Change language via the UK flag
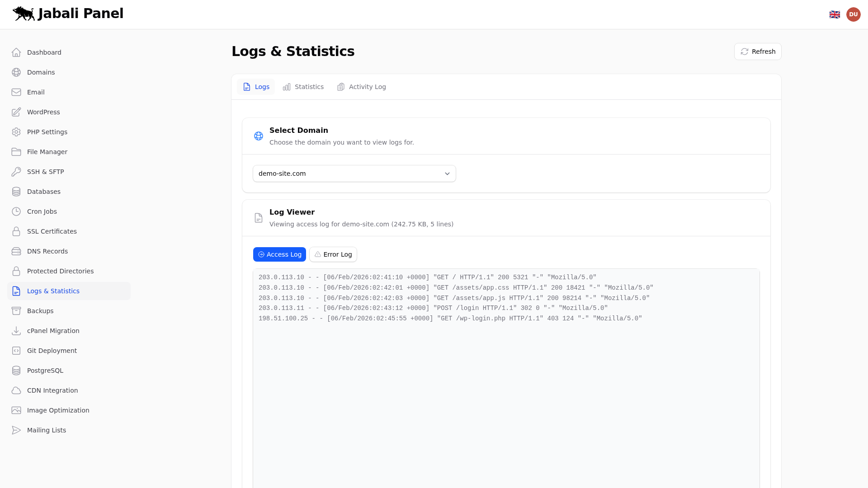The image size is (868, 488). click(835, 14)
